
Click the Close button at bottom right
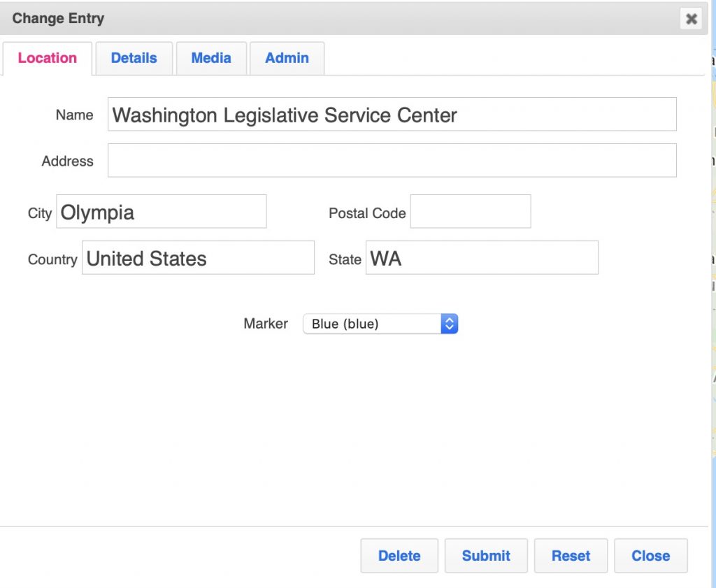click(650, 556)
